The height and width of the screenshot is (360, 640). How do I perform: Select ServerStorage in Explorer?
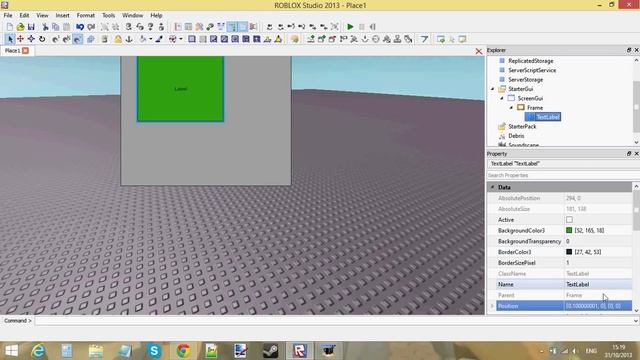525,80
